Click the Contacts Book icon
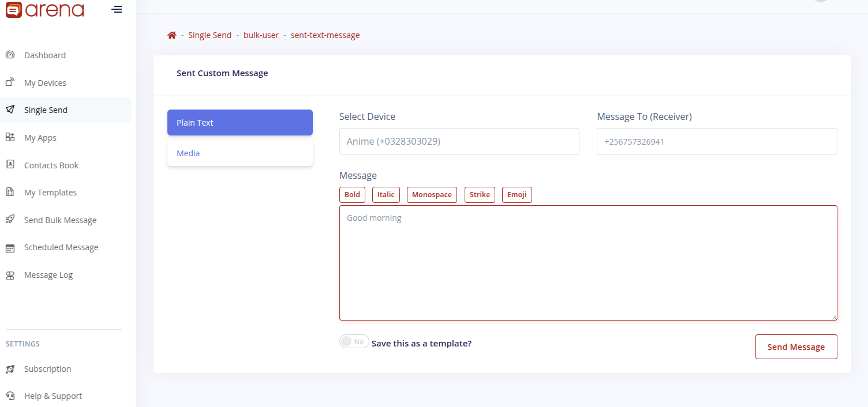This screenshot has width=868, height=407. (x=10, y=164)
